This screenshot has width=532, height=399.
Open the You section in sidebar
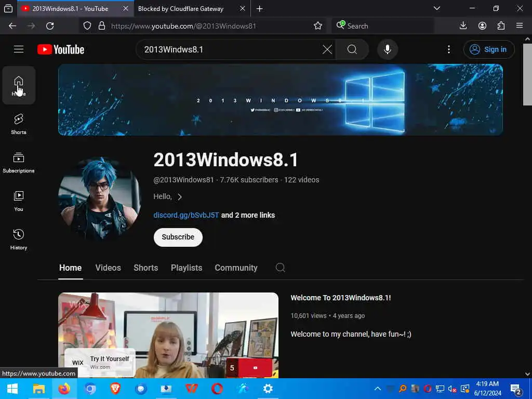click(x=19, y=201)
